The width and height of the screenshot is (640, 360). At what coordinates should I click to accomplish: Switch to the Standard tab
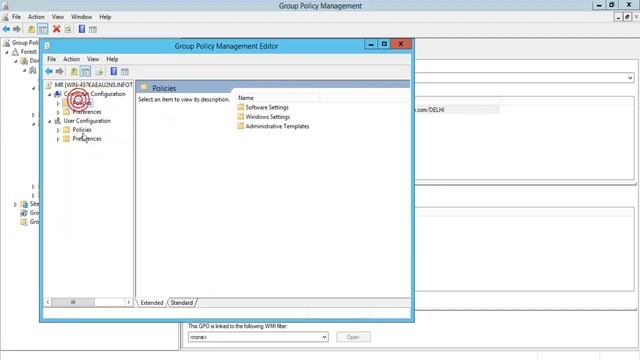[x=182, y=303]
